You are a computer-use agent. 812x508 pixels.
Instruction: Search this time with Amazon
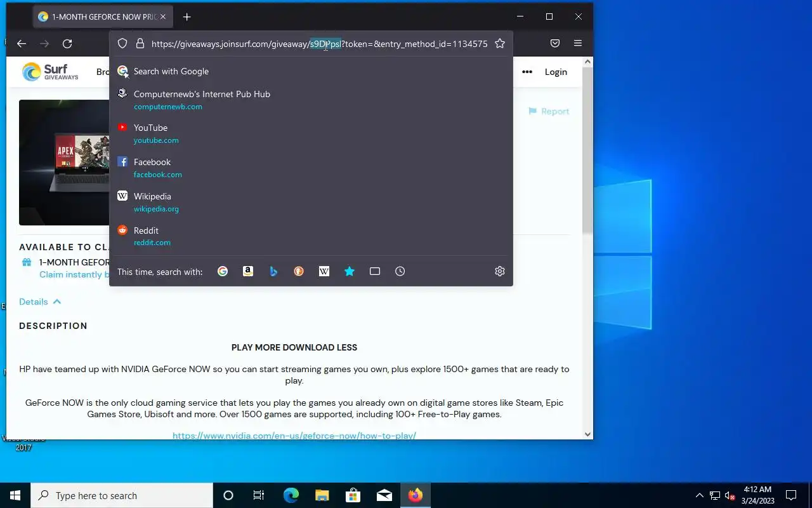tap(248, 271)
